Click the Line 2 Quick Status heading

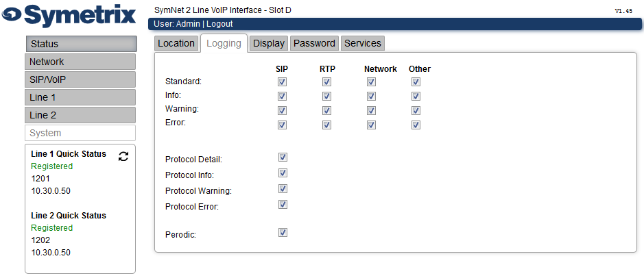tap(69, 216)
